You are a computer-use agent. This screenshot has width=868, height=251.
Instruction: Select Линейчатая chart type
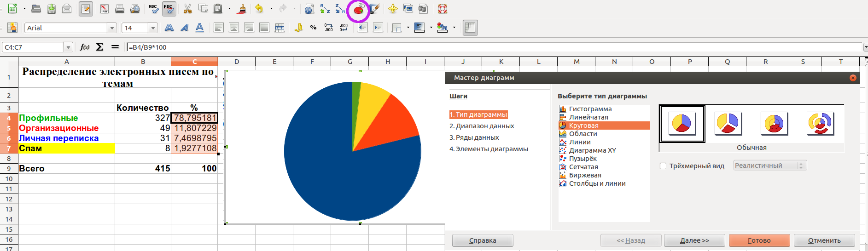pos(588,117)
